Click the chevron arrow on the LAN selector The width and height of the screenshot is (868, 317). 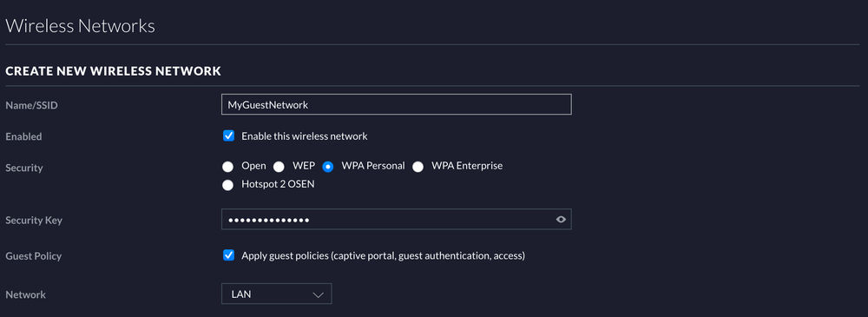coord(318,294)
